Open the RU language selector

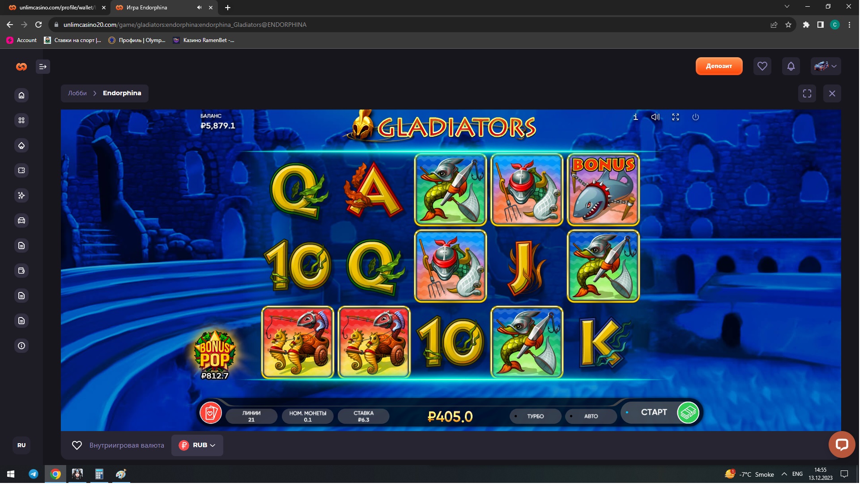[x=21, y=445]
